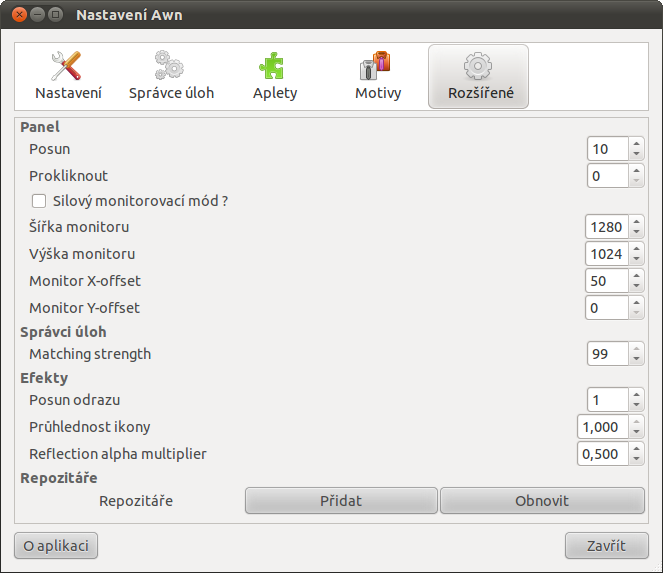This screenshot has width=663, height=573.
Task: Increase Posun odrazu value
Action: (x=636, y=395)
